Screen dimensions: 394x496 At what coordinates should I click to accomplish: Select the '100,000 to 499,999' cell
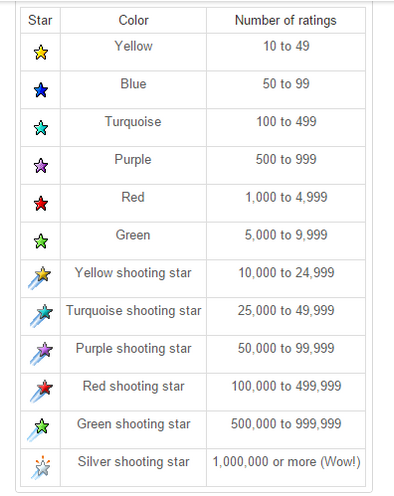(x=286, y=392)
